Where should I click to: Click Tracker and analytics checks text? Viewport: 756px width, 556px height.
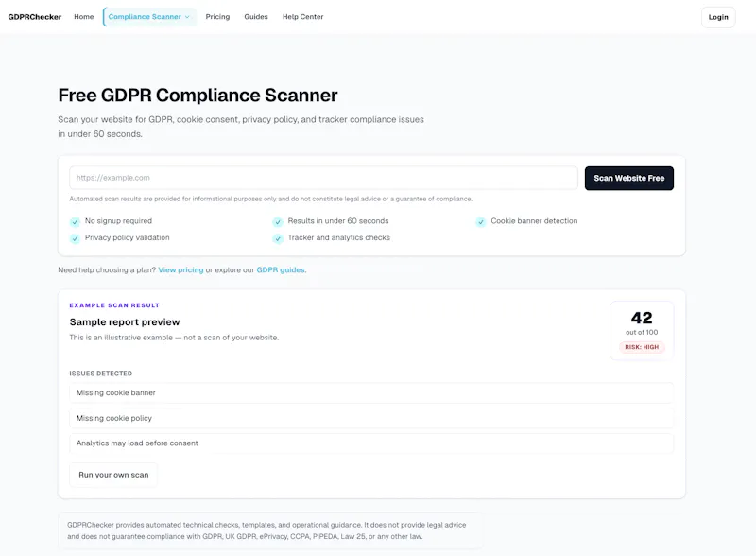(339, 237)
